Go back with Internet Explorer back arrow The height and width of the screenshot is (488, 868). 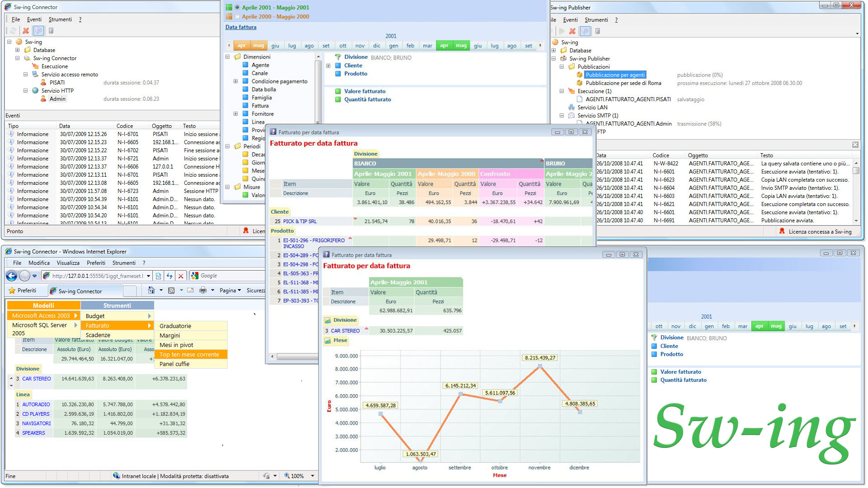pyautogui.click(x=12, y=276)
